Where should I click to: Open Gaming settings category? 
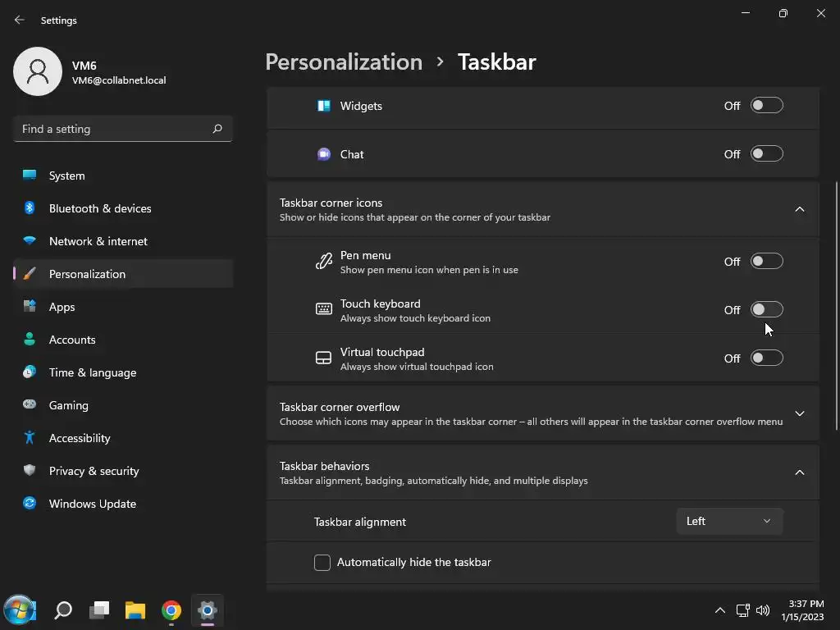point(123,405)
